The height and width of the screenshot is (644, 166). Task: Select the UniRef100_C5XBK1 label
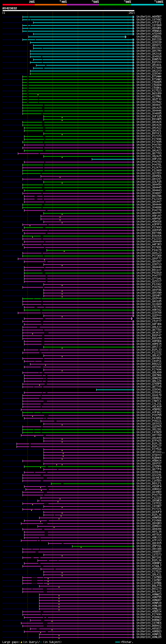coord(149,88)
